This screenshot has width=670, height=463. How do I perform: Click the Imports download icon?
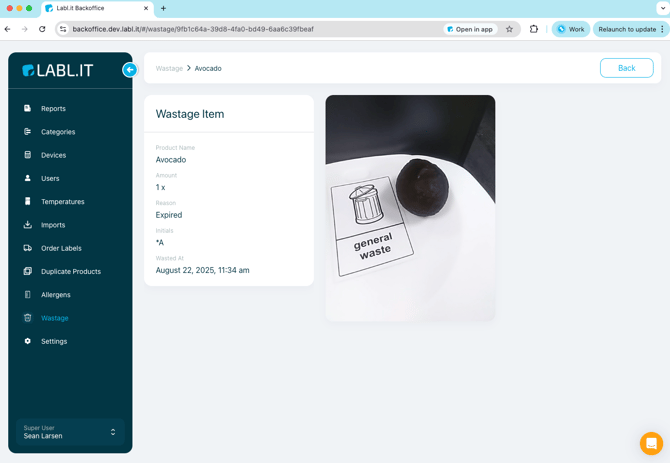[28, 225]
